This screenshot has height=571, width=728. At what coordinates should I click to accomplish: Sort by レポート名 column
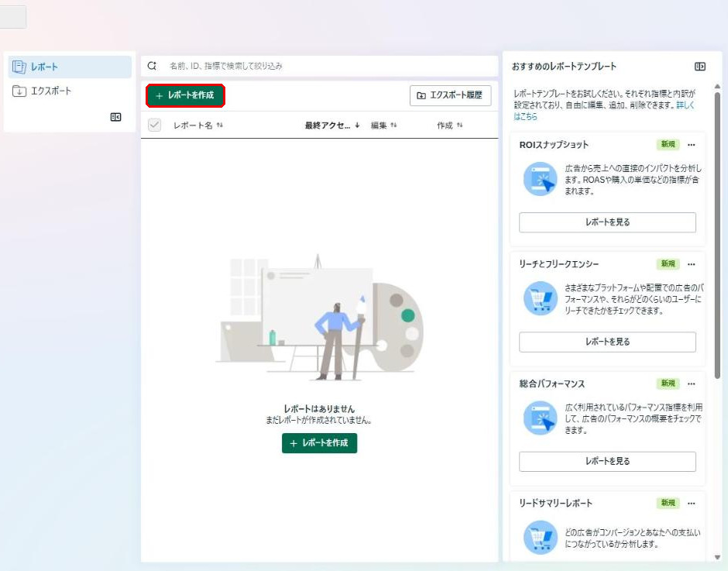coord(197,126)
